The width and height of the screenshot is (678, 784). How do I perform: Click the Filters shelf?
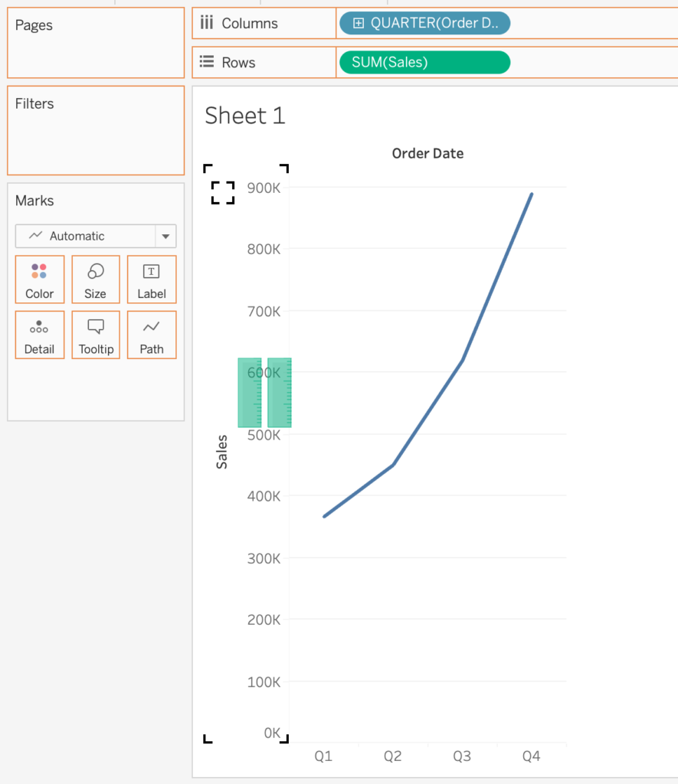pyautogui.click(x=96, y=130)
